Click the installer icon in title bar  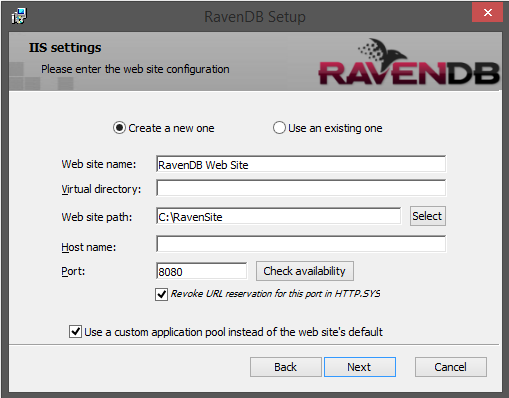pyautogui.click(x=19, y=16)
